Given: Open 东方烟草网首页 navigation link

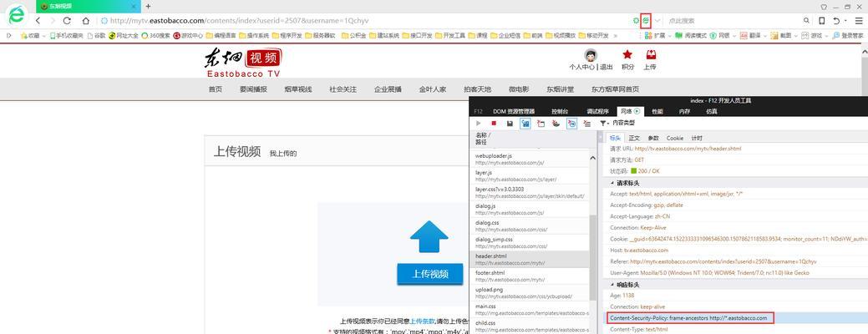Looking at the screenshot, I should pyautogui.click(x=615, y=89).
